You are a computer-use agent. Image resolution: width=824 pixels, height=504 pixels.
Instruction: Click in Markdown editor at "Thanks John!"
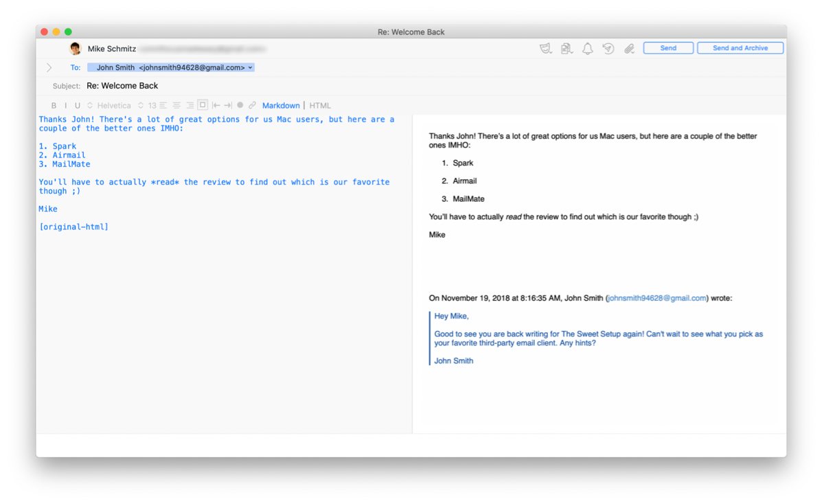tap(66, 119)
